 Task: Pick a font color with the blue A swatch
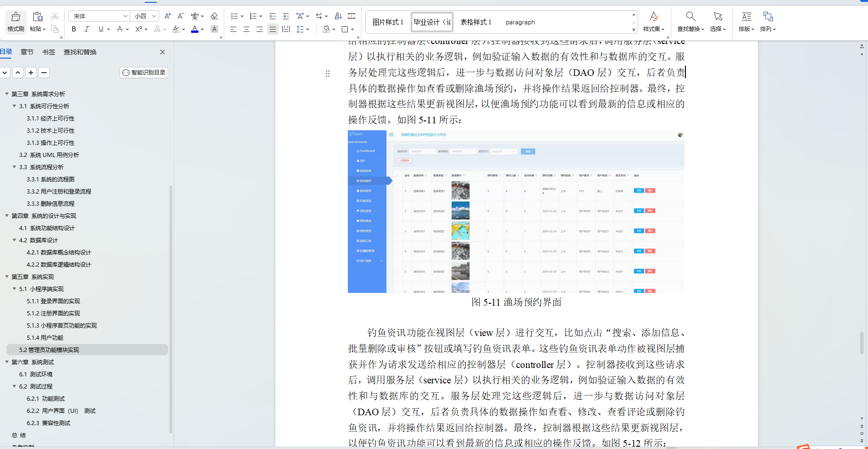coord(195,29)
